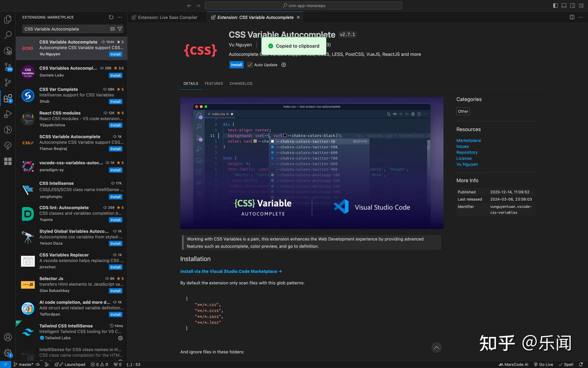Click the Spell checker toggle in status bar
Image resolution: width=588 pixels, height=368 pixels.
(x=566, y=364)
